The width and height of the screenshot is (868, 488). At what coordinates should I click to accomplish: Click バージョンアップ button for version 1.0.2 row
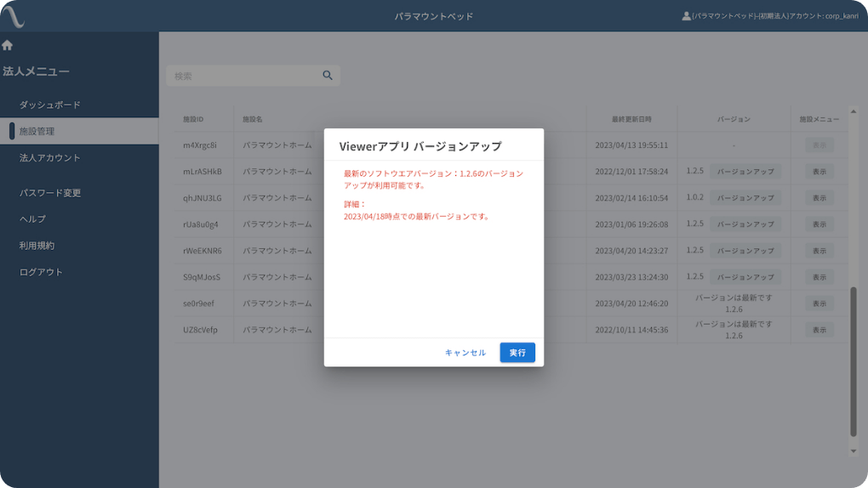click(x=745, y=198)
